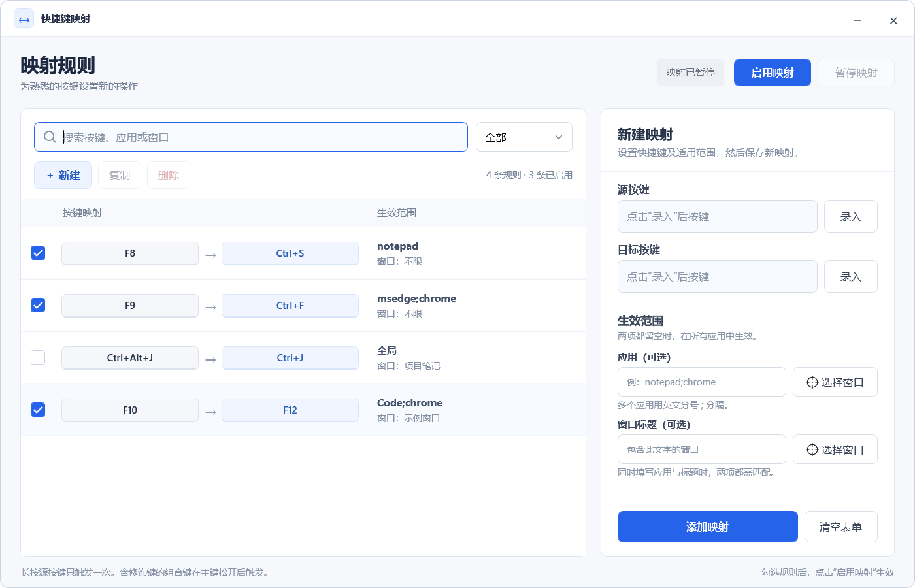
Task: Click 录入 button for 源按键
Action: 850,216
